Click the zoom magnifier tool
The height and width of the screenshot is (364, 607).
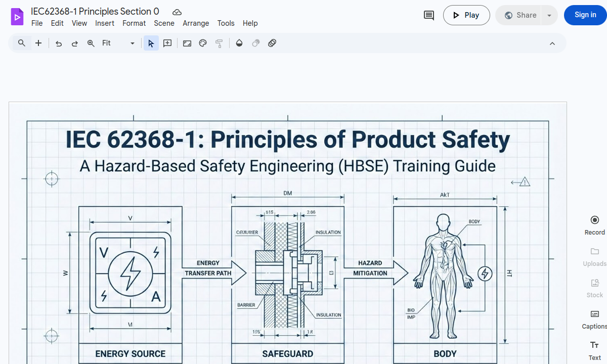click(x=91, y=43)
